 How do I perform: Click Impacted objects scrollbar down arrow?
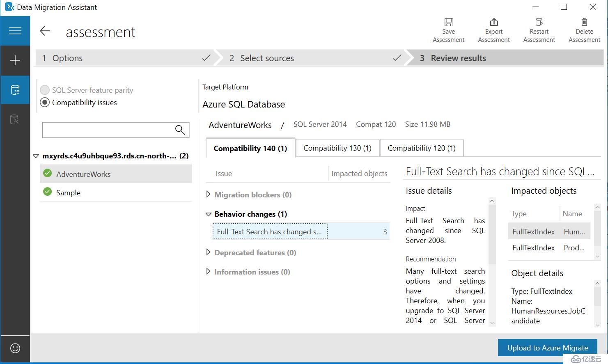(597, 256)
